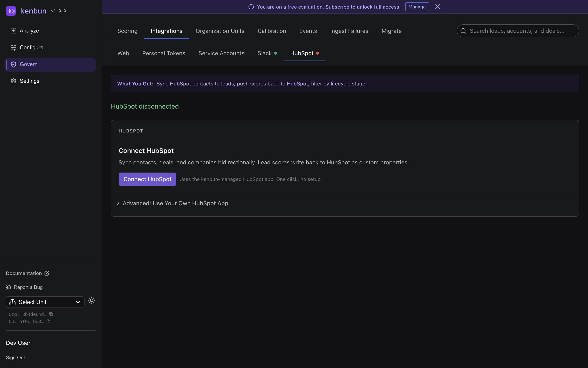Open the Documentation link
The width and height of the screenshot is (588, 368).
28,273
